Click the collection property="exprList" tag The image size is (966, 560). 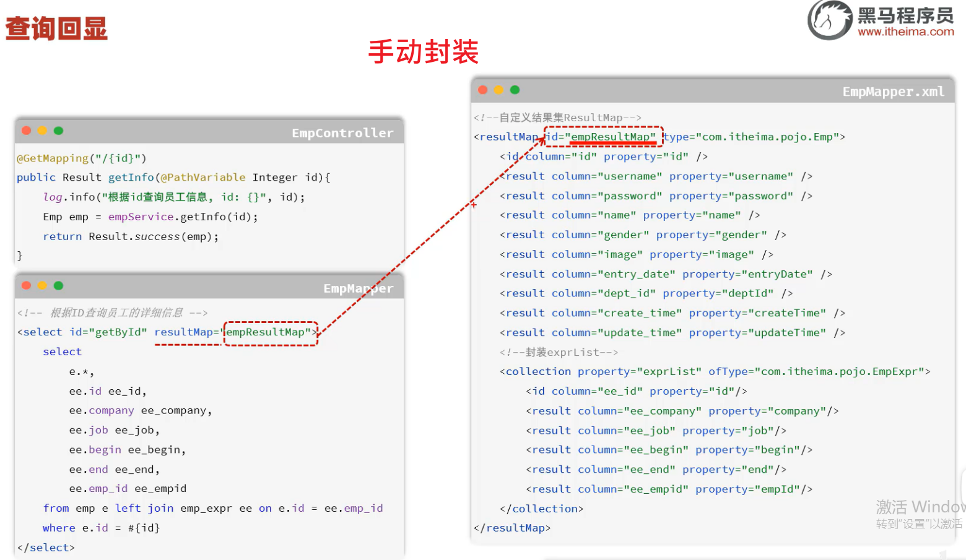tap(715, 371)
